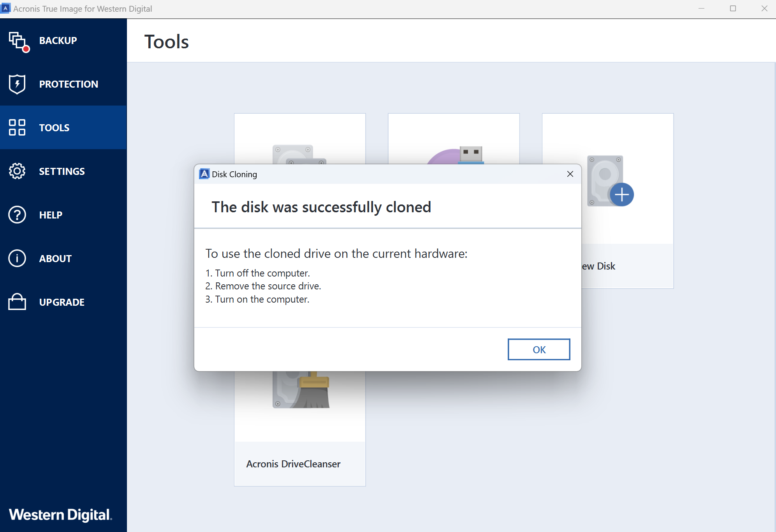Open the UPGRADE section label

coord(62,302)
